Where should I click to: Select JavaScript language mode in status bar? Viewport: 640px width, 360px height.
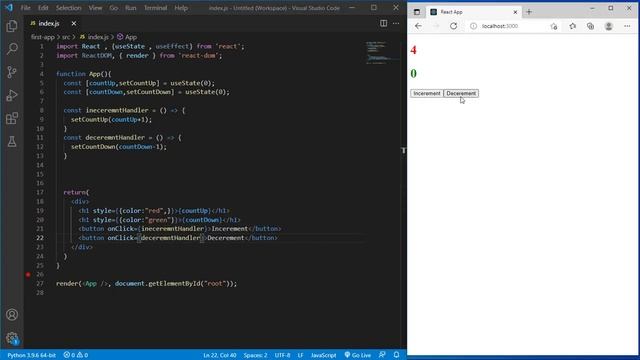pos(323,355)
